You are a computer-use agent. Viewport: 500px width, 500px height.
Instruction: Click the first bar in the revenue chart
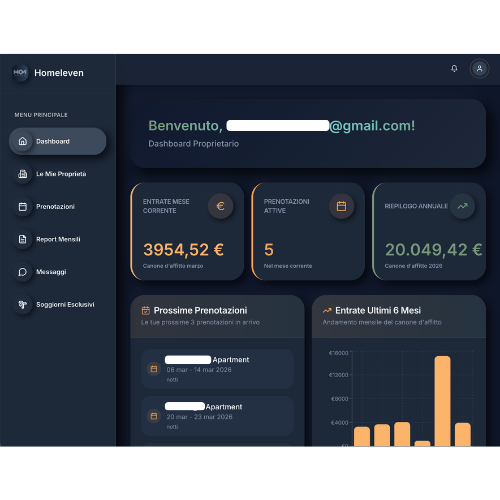(362, 436)
